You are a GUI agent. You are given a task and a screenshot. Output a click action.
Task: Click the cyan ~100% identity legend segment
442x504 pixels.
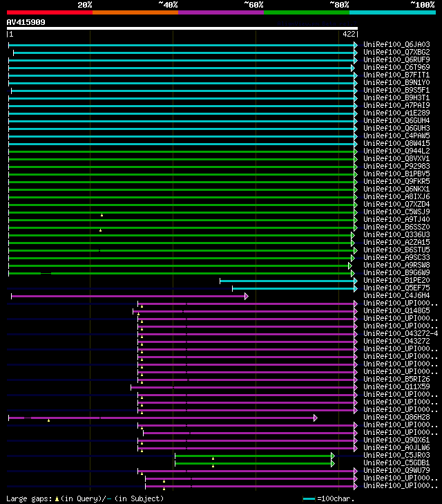click(392, 12)
